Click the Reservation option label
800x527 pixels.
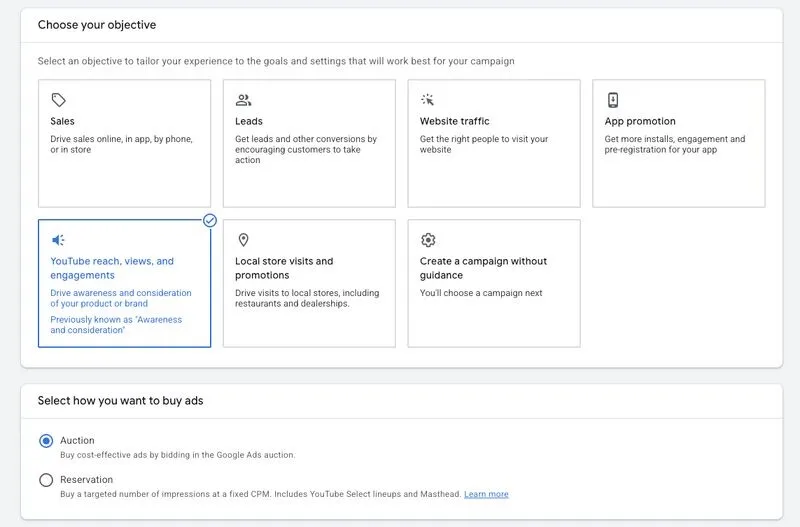(x=86, y=480)
